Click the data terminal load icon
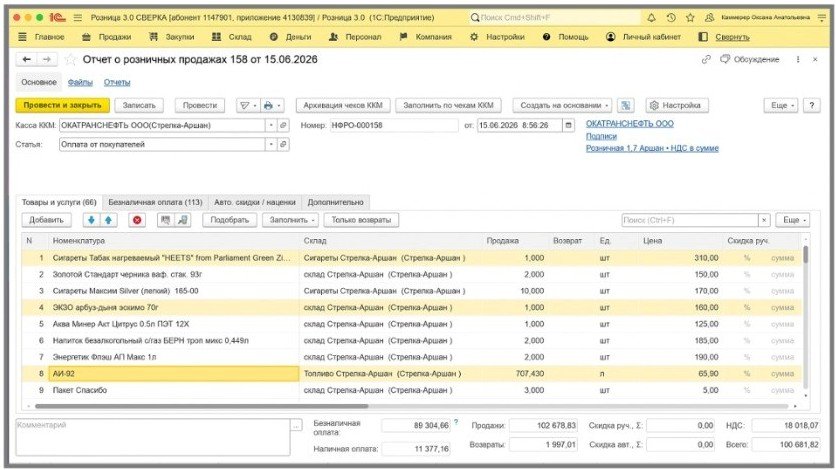Viewport: 836px width, 470px height. click(x=182, y=220)
